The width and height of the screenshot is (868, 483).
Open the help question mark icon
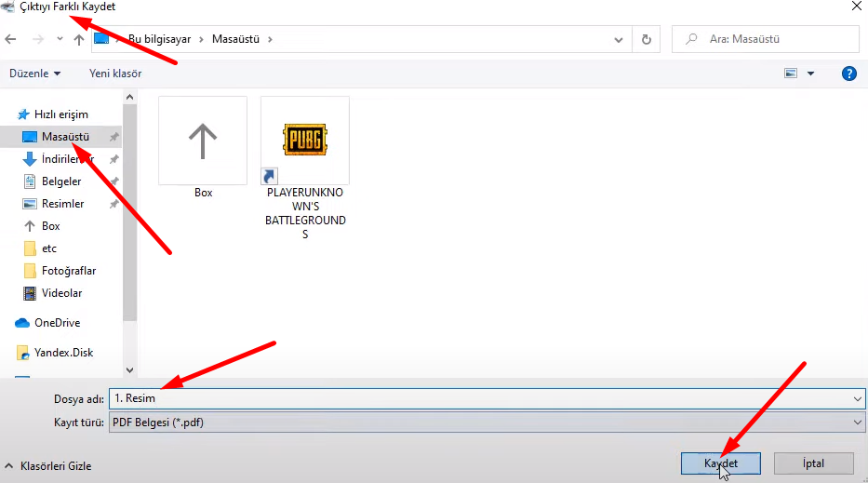pos(848,74)
